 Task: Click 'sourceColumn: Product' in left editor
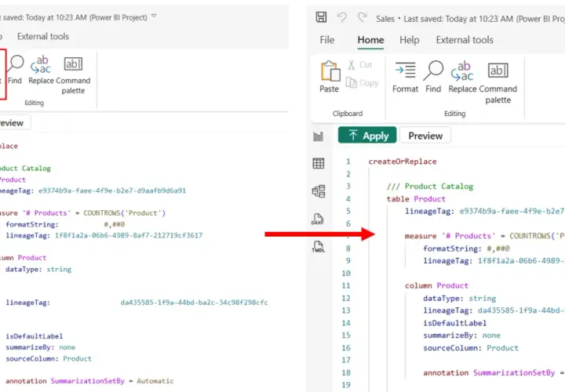49,358
